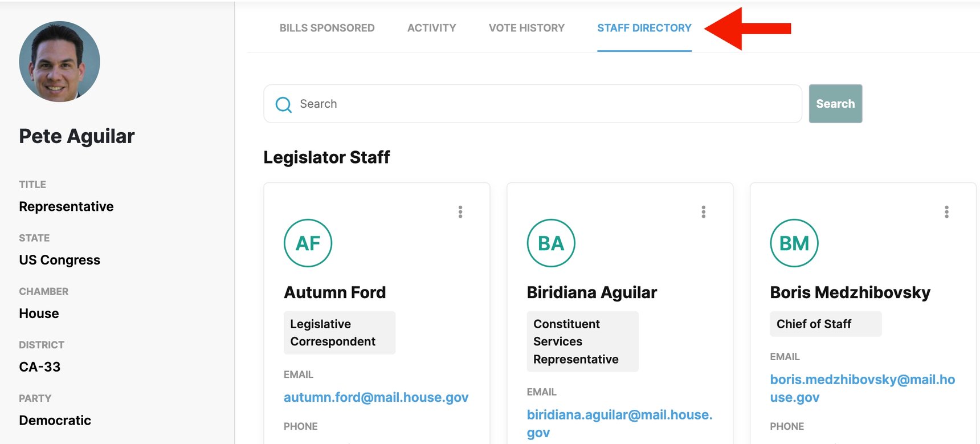
Task: Email Autumn Ford via her mail.house.gov link
Action: click(376, 397)
